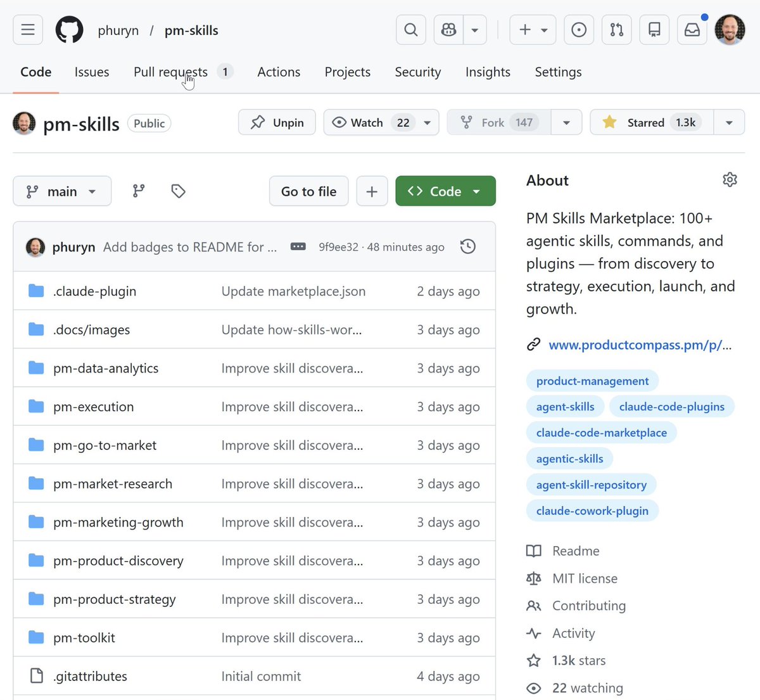The image size is (760, 700).
Task: Go to GitHub home via Octocat logo
Action: [69, 30]
